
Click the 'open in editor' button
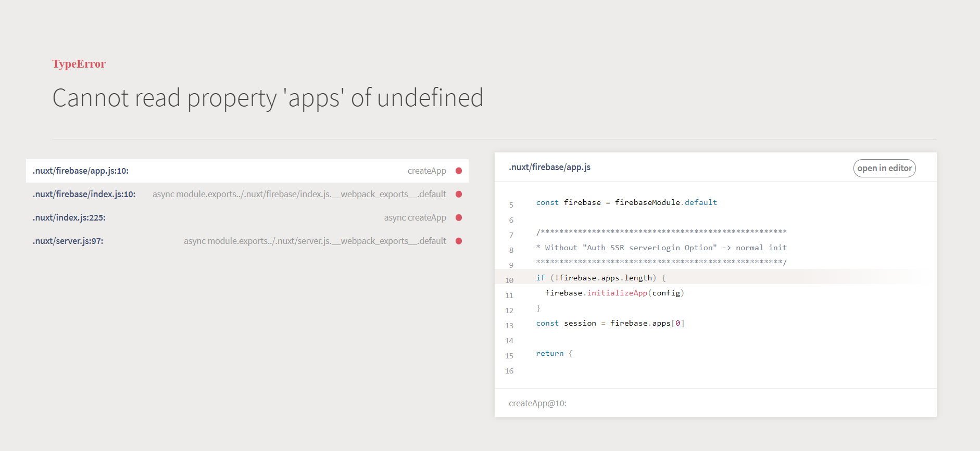pyautogui.click(x=884, y=168)
